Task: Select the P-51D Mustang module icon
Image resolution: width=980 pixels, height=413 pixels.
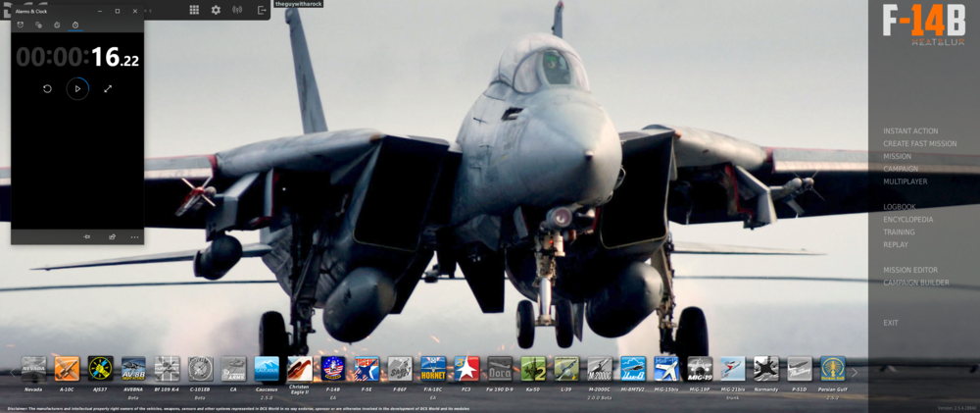Action: pos(800,369)
